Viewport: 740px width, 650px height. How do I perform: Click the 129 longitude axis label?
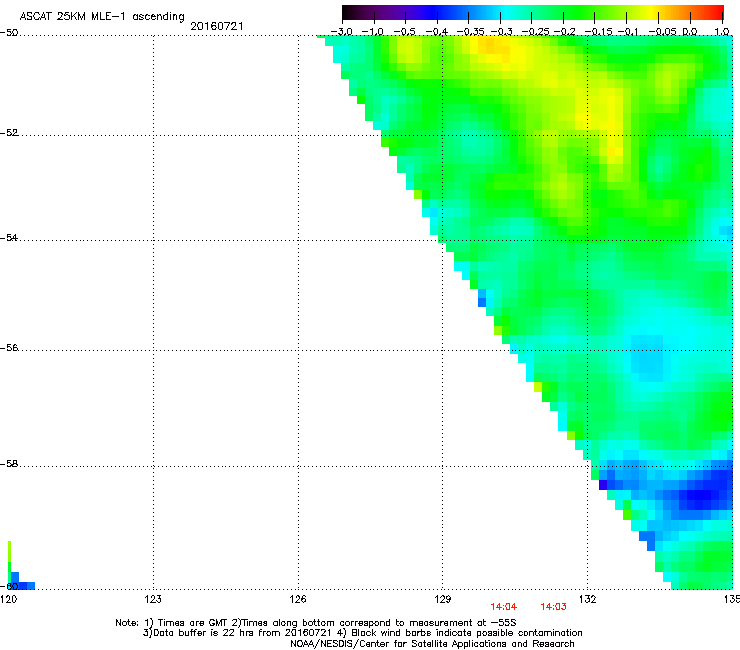click(443, 599)
